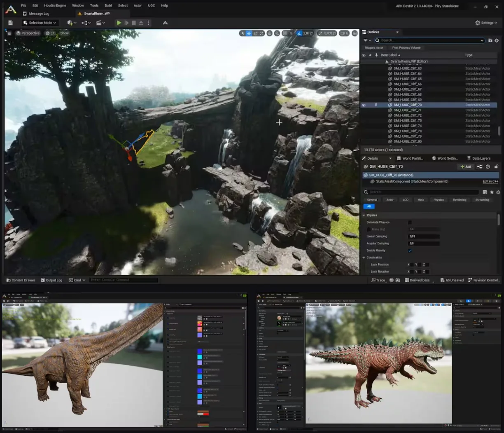504x433 pixels.
Task: Open the Content Drawer
Action: [x=21, y=280]
